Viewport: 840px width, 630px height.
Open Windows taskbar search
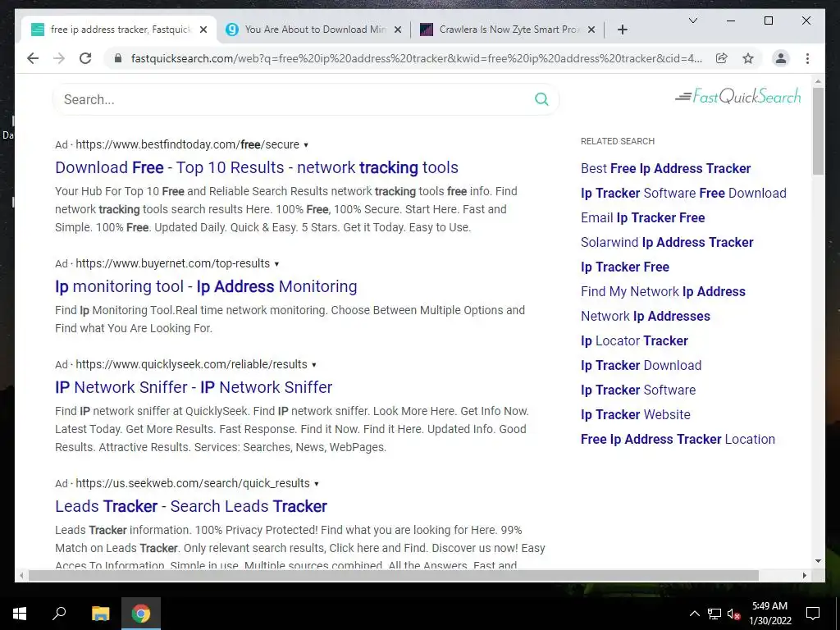[59, 614]
